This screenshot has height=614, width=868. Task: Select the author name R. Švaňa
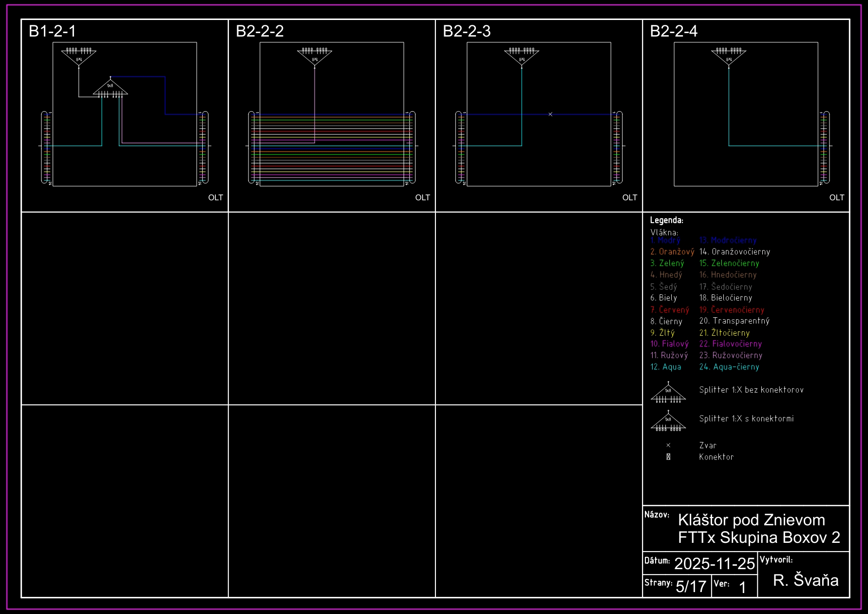click(806, 580)
